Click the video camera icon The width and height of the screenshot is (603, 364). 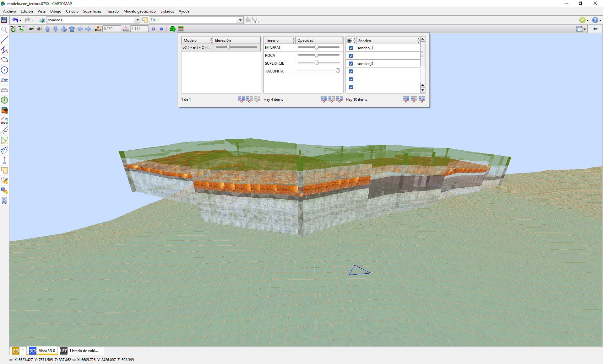(31, 29)
